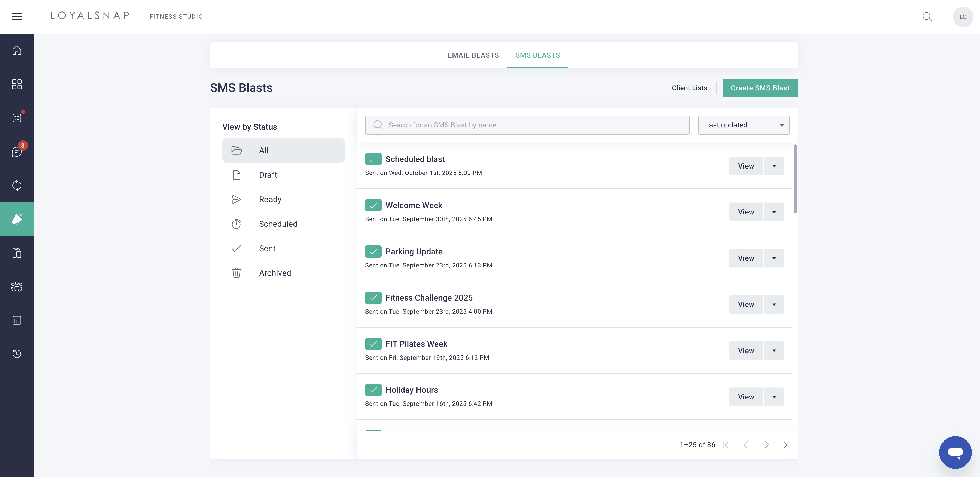The image size is (980, 477).
Task: Open Client Lists
Action: tap(689, 88)
